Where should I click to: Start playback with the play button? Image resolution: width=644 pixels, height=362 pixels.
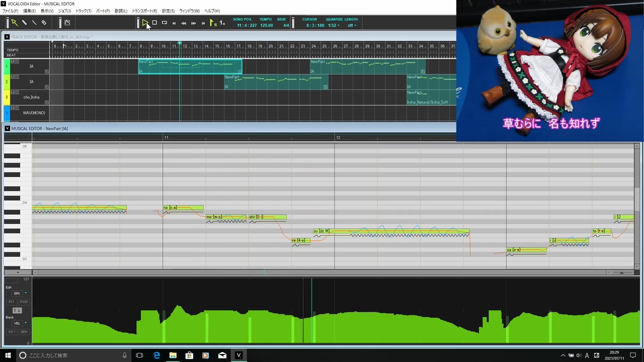(145, 23)
